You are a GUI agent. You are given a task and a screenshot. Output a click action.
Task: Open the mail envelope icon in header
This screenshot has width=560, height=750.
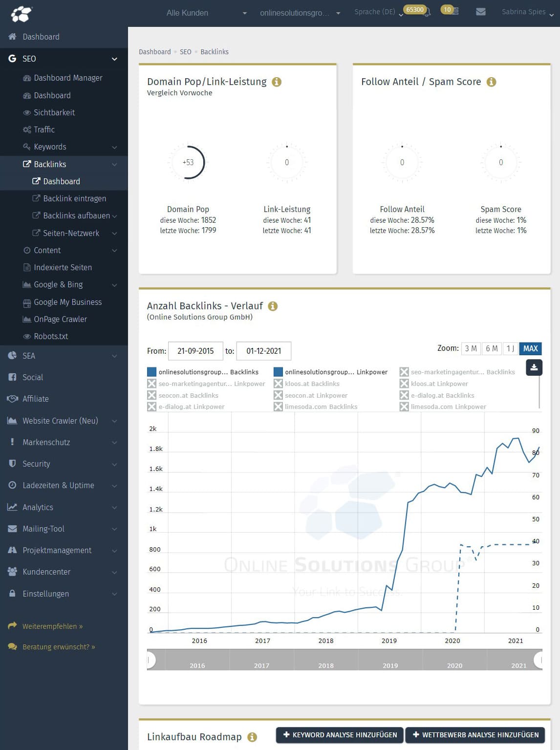point(481,11)
